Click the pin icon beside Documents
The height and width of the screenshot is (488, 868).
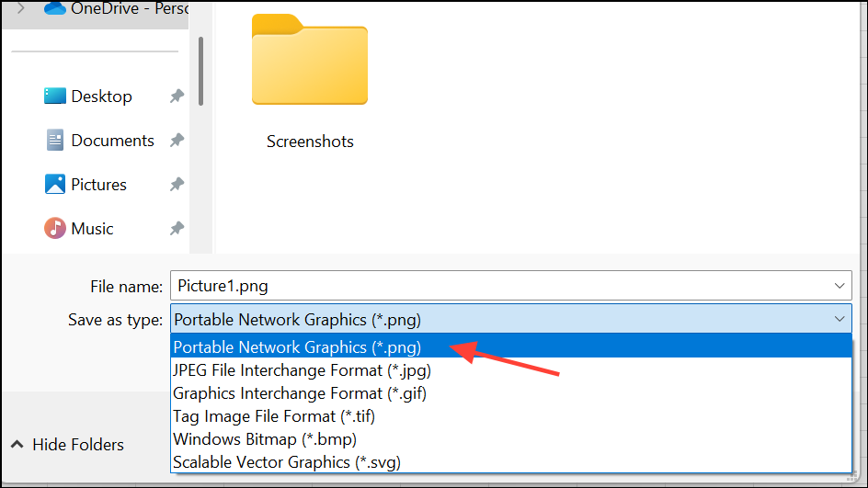point(177,141)
